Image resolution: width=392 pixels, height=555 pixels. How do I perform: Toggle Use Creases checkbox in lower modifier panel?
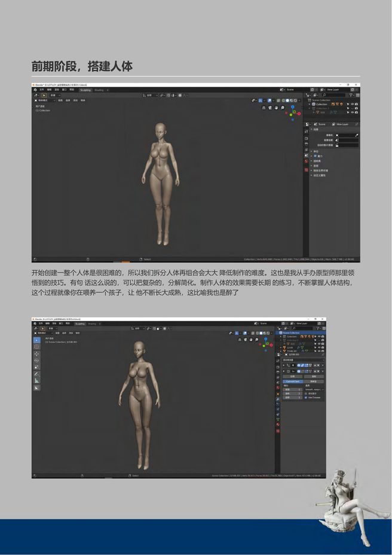click(306, 398)
